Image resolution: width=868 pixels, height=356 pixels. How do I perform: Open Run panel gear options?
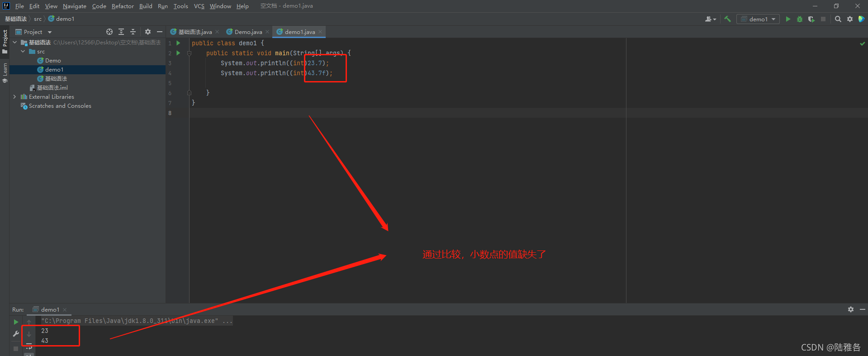[x=851, y=309]
